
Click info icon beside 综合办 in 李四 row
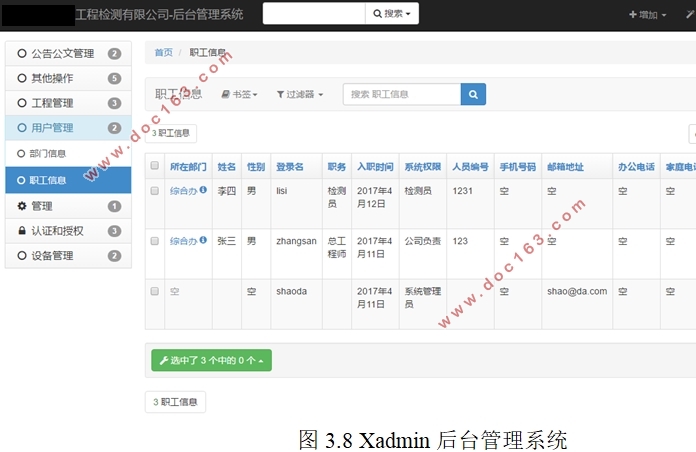(203, 190)
